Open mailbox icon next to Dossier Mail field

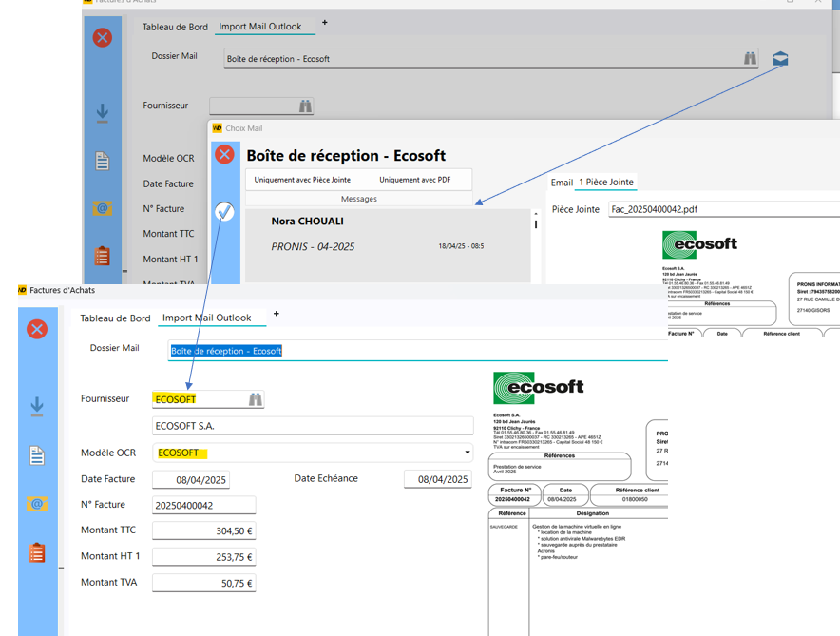tap(780, 58)
